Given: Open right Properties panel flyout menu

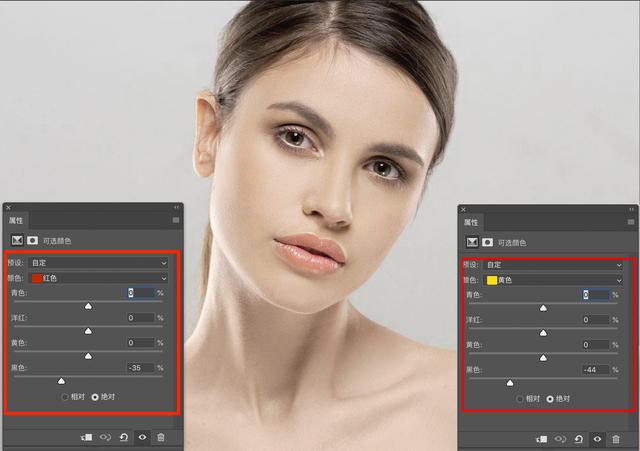Looking at the screenshot, I should [x=631, y=221].
